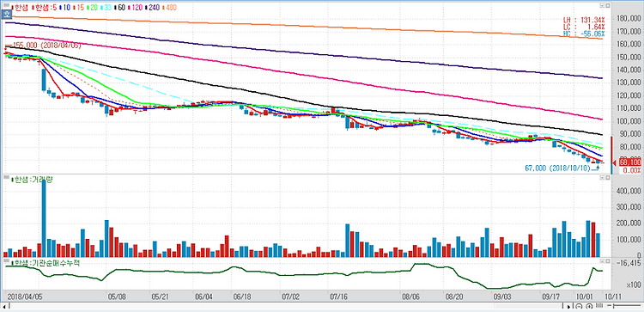The width and height of the screenshot is (644, 312).
Task: Click the 기관순매수누적 panel's second corner icon
Action: click(x=607, y=261)
